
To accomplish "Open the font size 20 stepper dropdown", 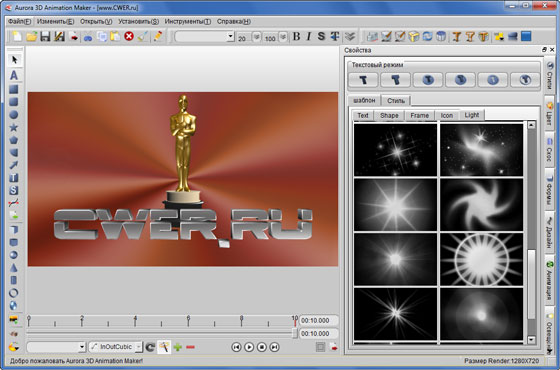I will click(256, 37).
